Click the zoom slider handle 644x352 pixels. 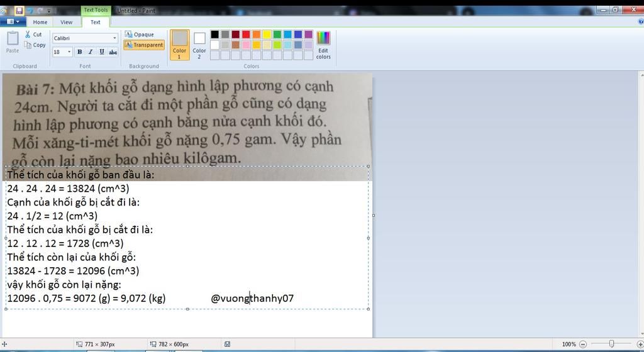pos(611,344)
